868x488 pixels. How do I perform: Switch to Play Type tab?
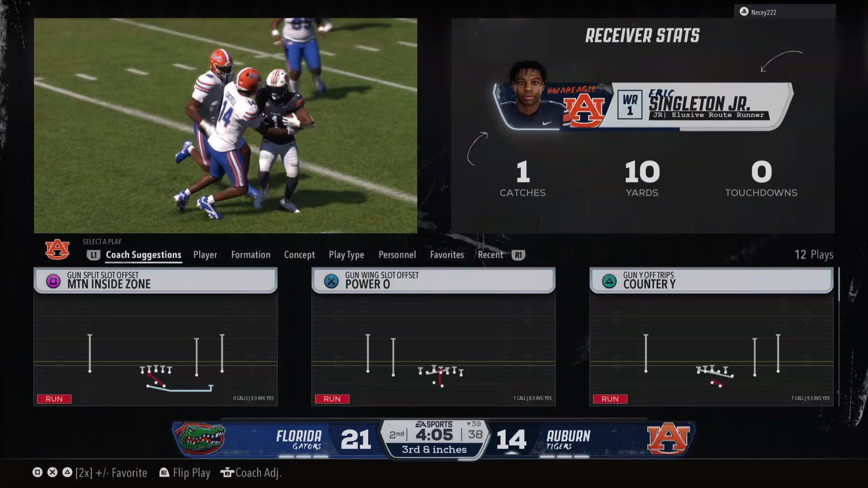click(x=346, y=255)
